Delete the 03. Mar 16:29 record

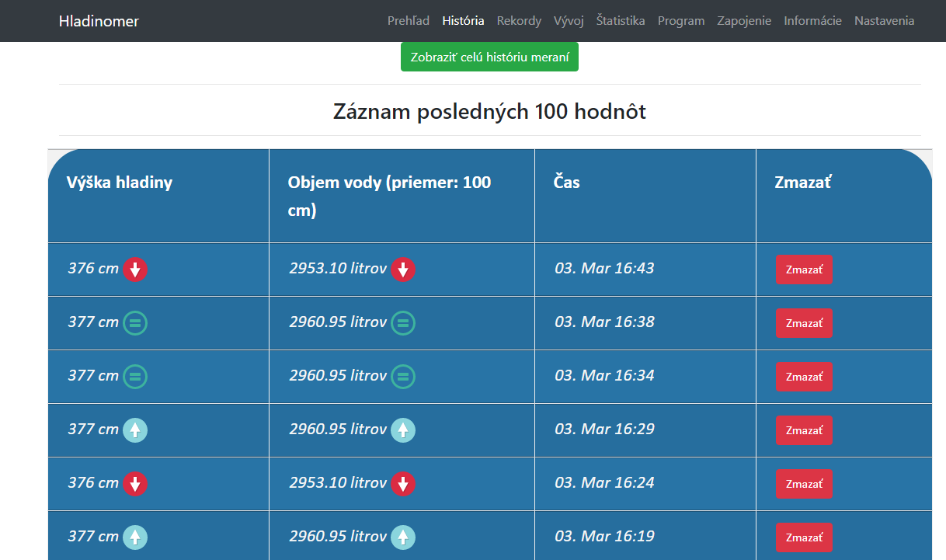tap(804, 430)
